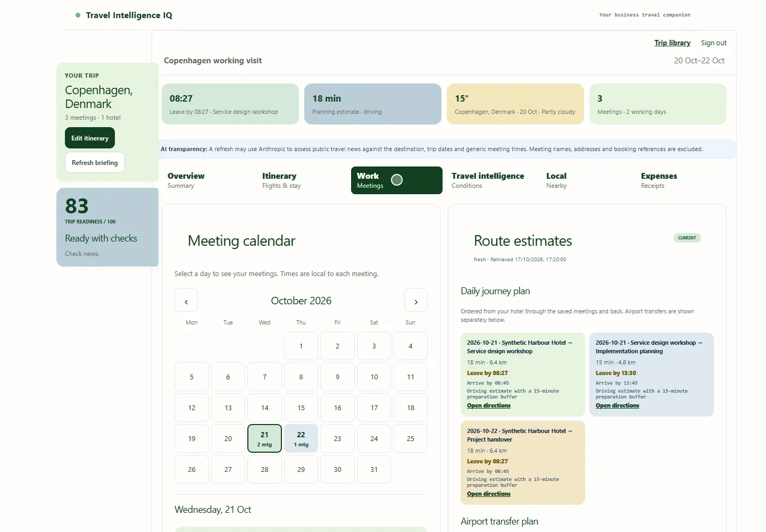Select October 10 on the calendar
The height and width of the screenshot is (532, 766).
374,377
